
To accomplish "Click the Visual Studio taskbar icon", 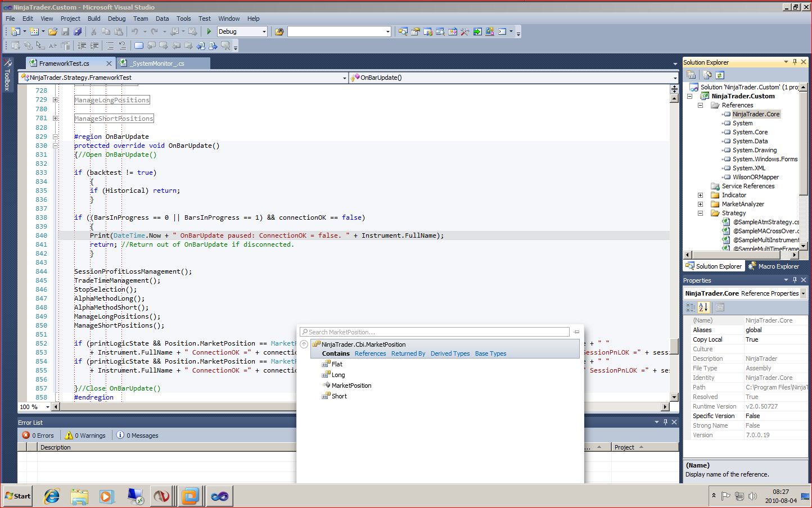I will (x=219, y=496).
